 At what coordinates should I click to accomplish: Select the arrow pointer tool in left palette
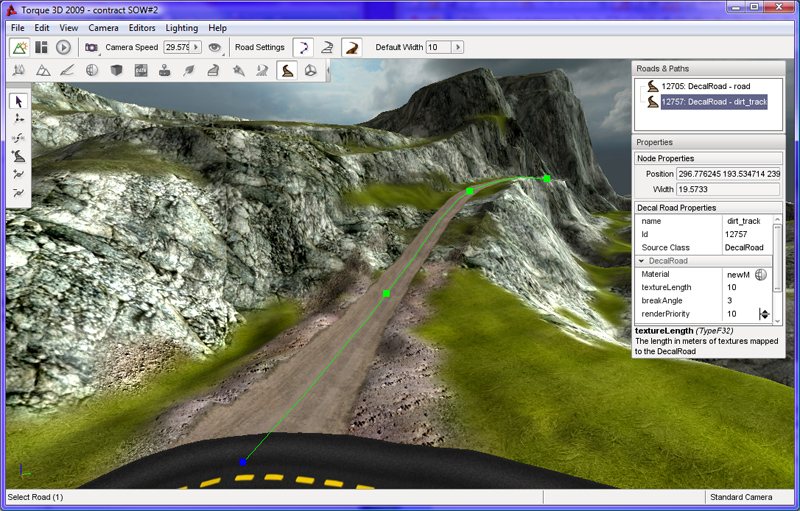pyautogui.click(x=19, y=101)
